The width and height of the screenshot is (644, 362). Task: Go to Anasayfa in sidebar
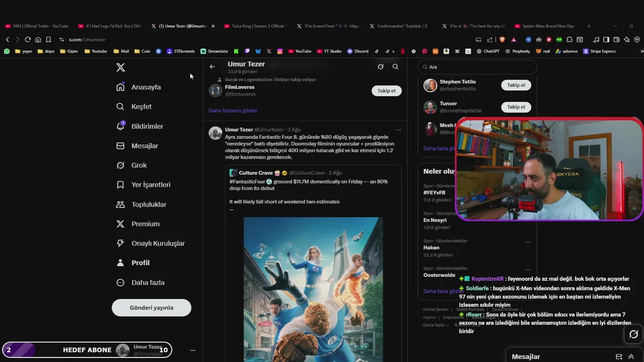click(x=138, y=87)
